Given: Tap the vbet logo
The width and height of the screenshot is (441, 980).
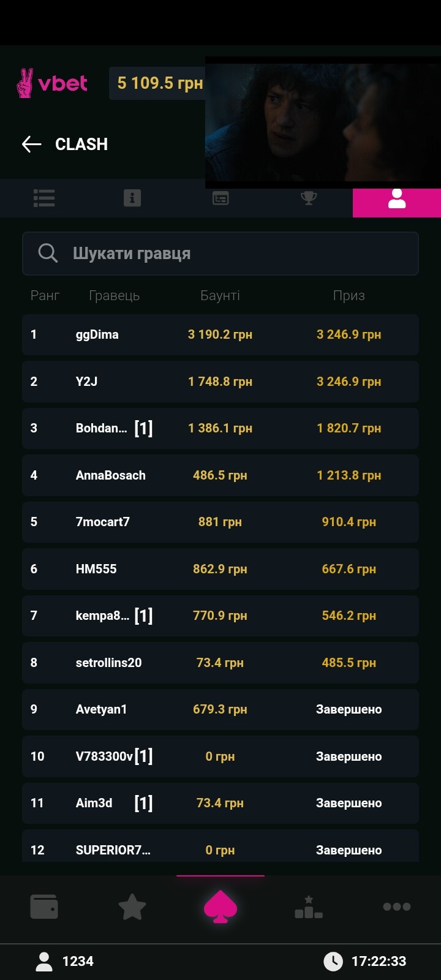Looking at the screenshot, I should tap(53, 83).
